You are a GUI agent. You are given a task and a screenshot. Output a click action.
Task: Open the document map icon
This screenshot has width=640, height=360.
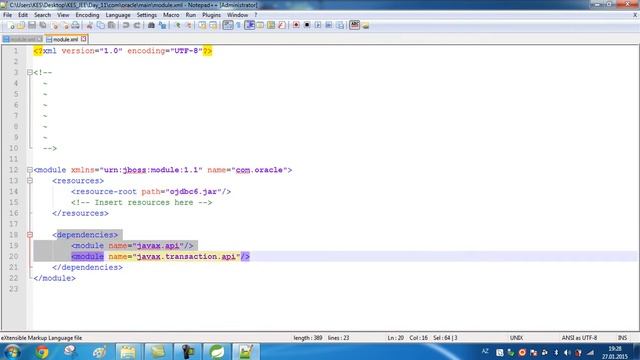coord(271,25)
